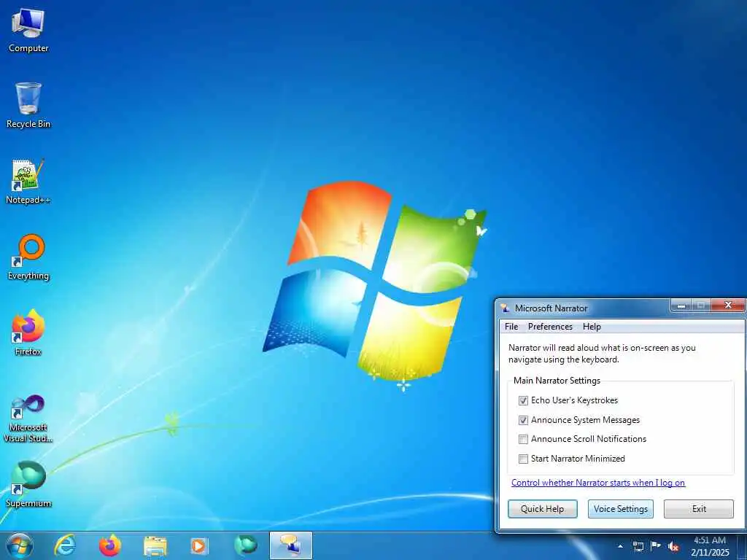This screenshot has width=747, height=560.
Task: Open the Action Center flag icon
Action: 656,546
